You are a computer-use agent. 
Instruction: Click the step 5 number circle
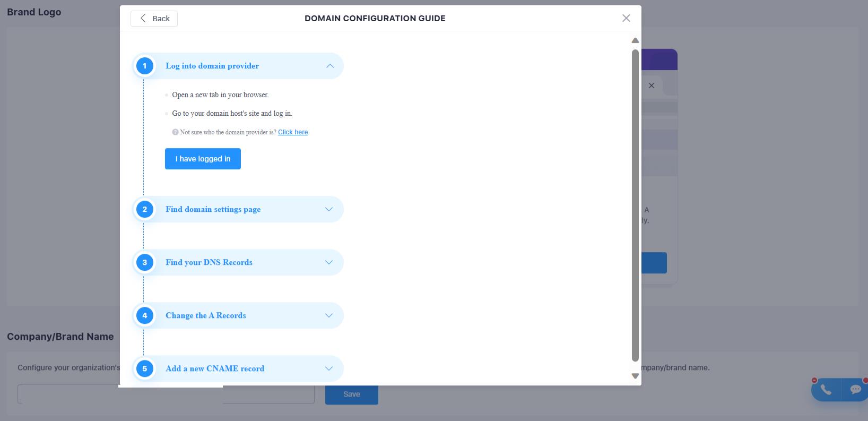(144, 368)
